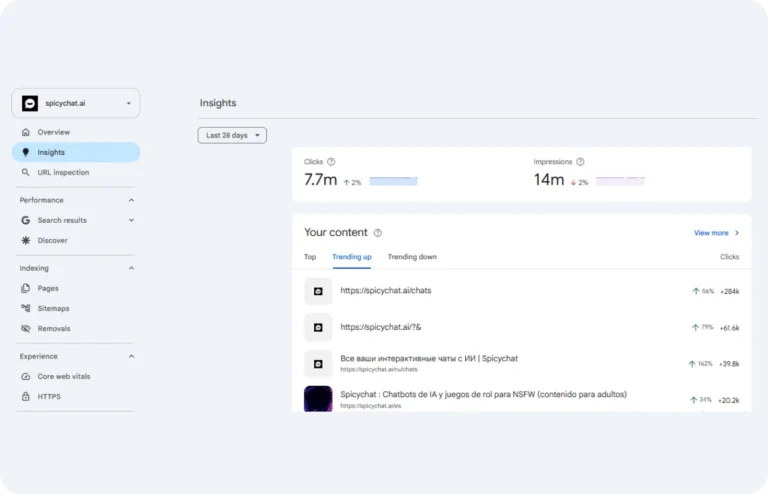Go to Overview in the sidebar
This screenshot has height=494, width=768.
coord(76,132)
